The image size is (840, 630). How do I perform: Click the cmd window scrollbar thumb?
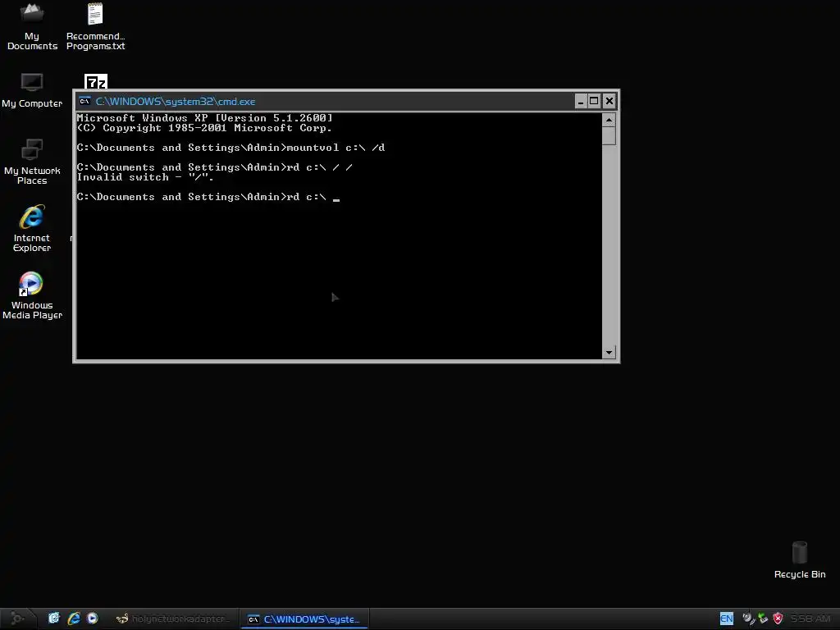[609, 136]
